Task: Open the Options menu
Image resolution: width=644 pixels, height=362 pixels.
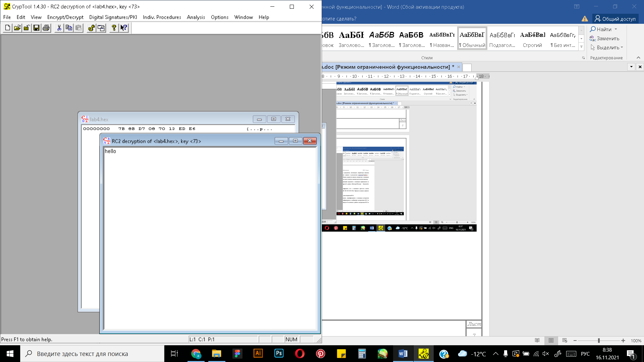Action: pyautogui.click(x=220, y=17)
